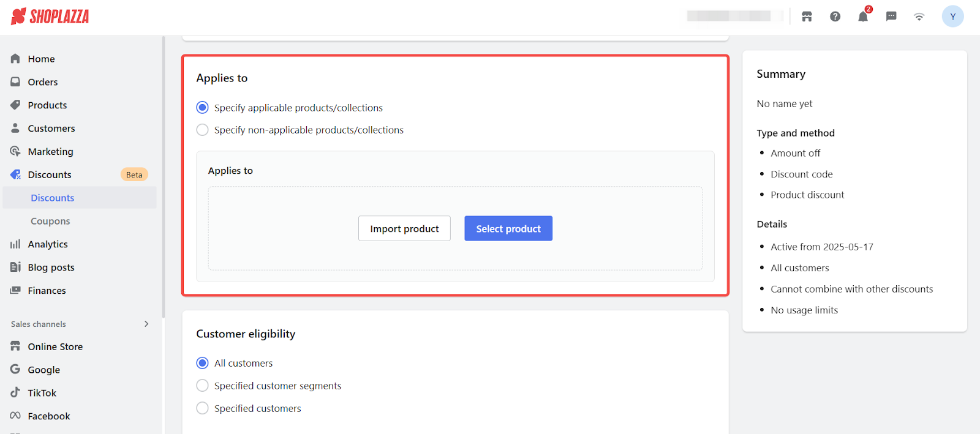
Task: Click the Shoplazza logo
Action: coord(50,17)
